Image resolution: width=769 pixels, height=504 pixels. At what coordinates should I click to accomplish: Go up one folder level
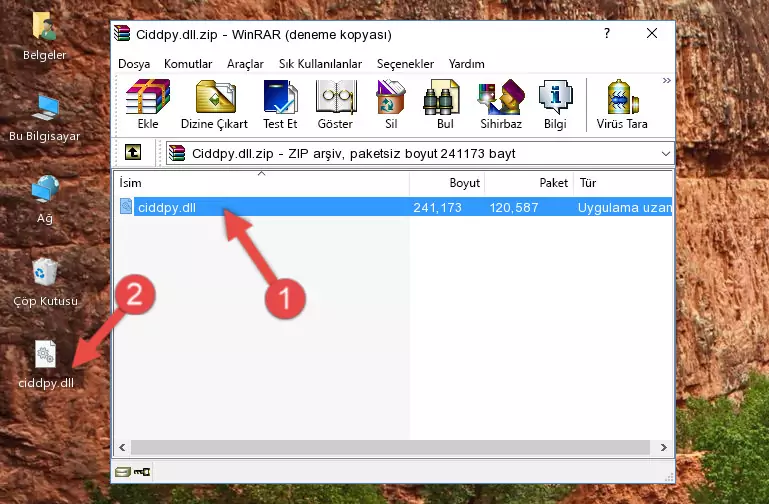[132, 152]
